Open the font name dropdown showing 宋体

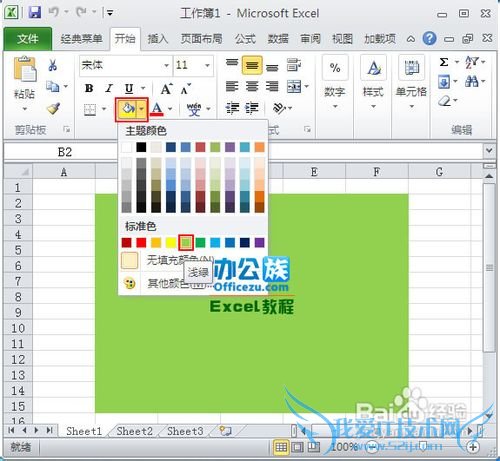[x=166, y=65]
